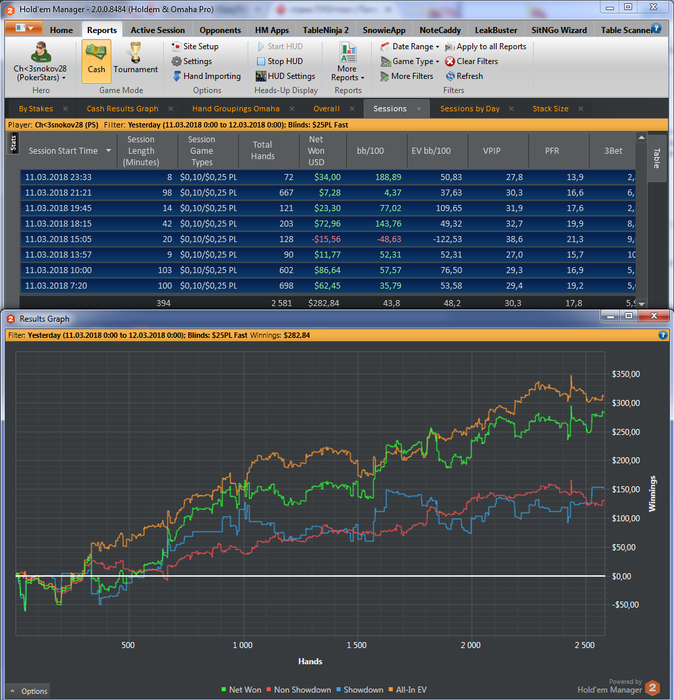Toggle Non Showdown line in legend

click(x=299, y=690)
